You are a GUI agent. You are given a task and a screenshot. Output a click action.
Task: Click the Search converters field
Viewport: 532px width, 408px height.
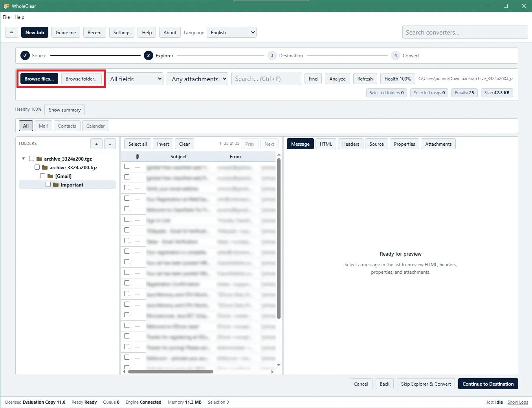point(465,33)
